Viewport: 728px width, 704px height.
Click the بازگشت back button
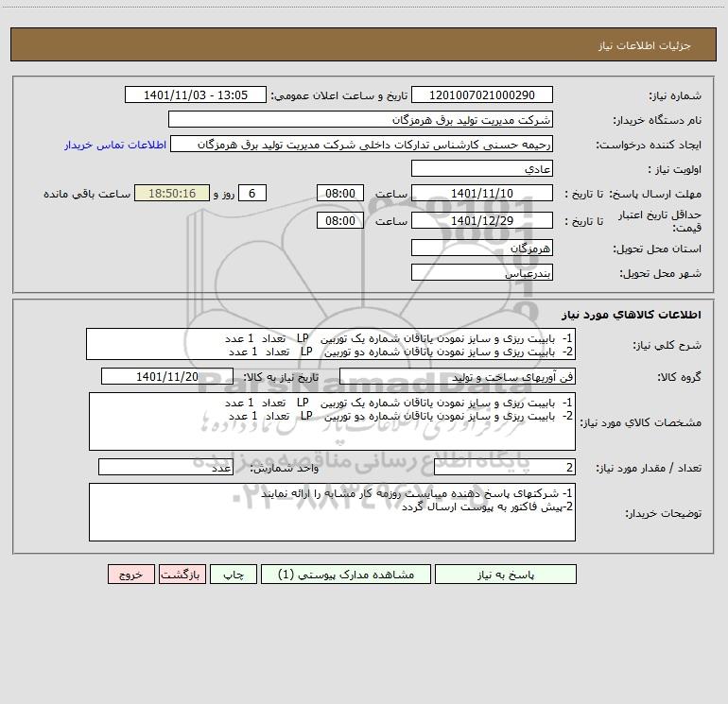(x=182, y=574)
